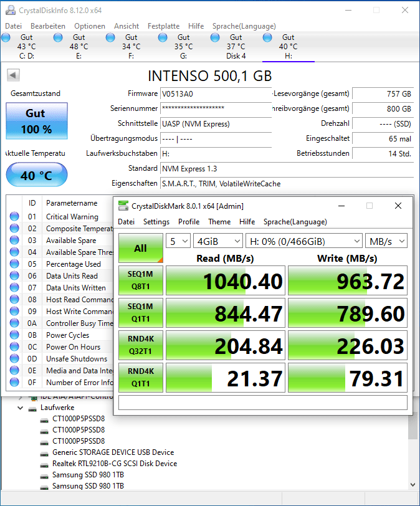Click the Schnittstelle field UASP (NVM Express)
The image size is (420, 506).
click(x=216, y=124)
